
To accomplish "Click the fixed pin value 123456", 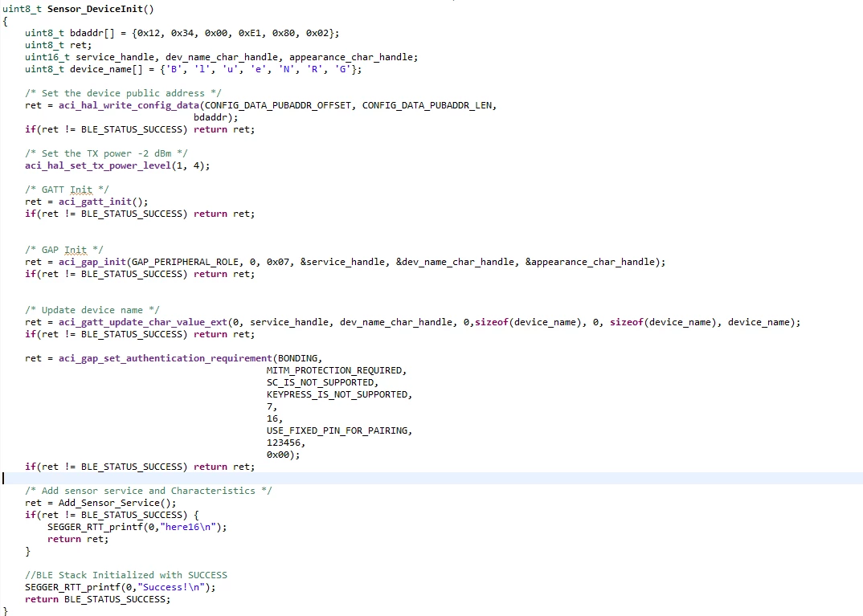I will [x=284, y=443].
